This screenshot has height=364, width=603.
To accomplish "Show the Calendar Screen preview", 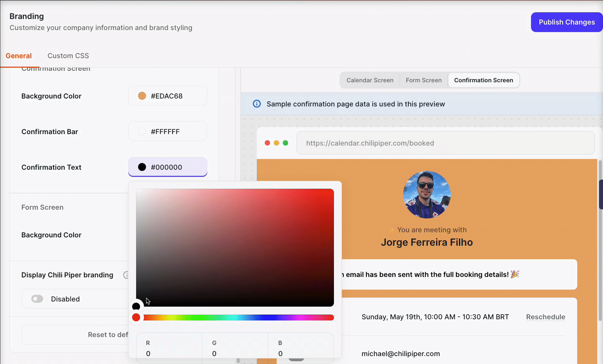I will (370, 80).
